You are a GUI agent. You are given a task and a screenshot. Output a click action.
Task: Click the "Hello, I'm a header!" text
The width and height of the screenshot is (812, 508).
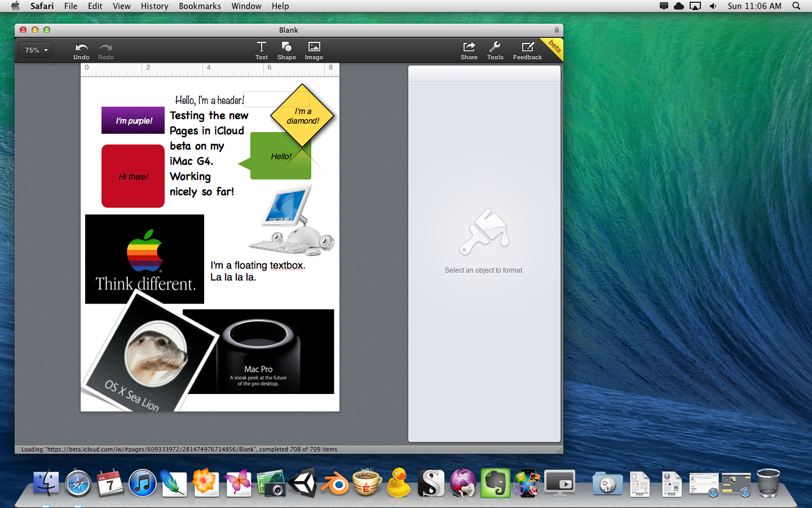click(209, 100)
